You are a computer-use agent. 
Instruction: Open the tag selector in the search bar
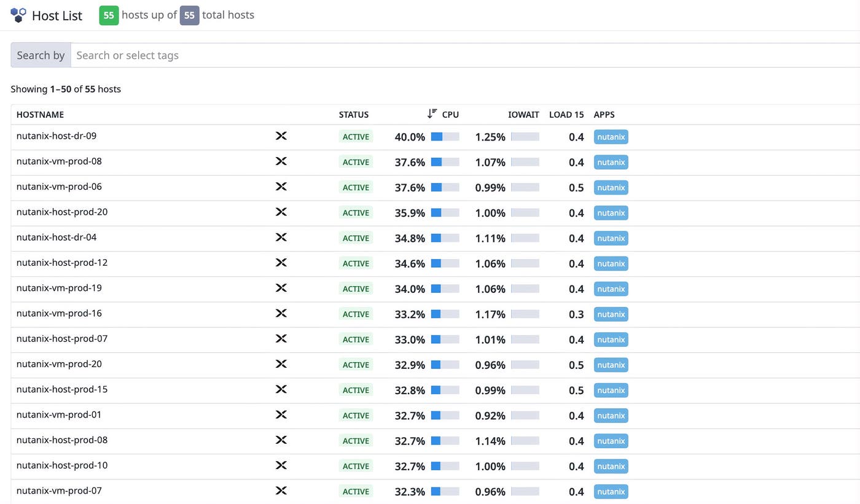(x=184, y=55)
